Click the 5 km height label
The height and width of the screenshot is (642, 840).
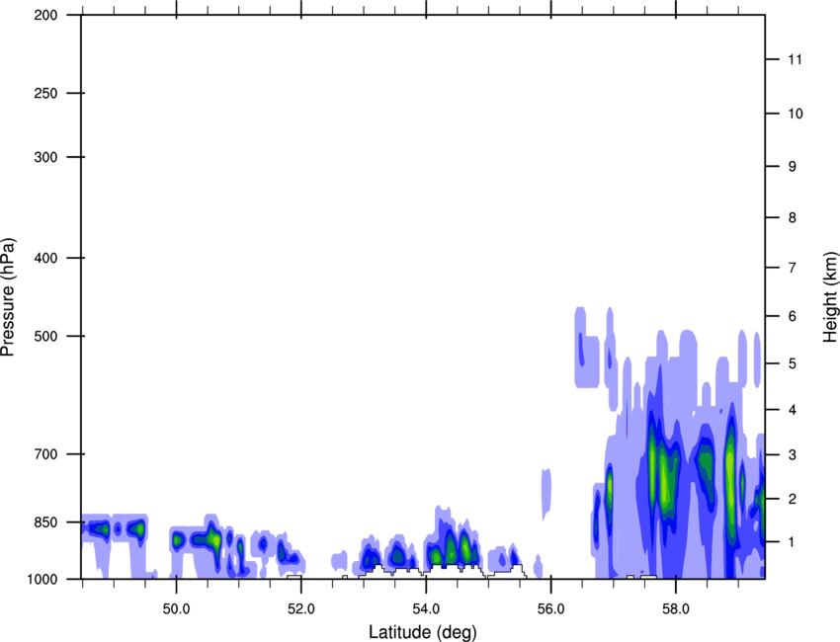click(x=792, y=363)
